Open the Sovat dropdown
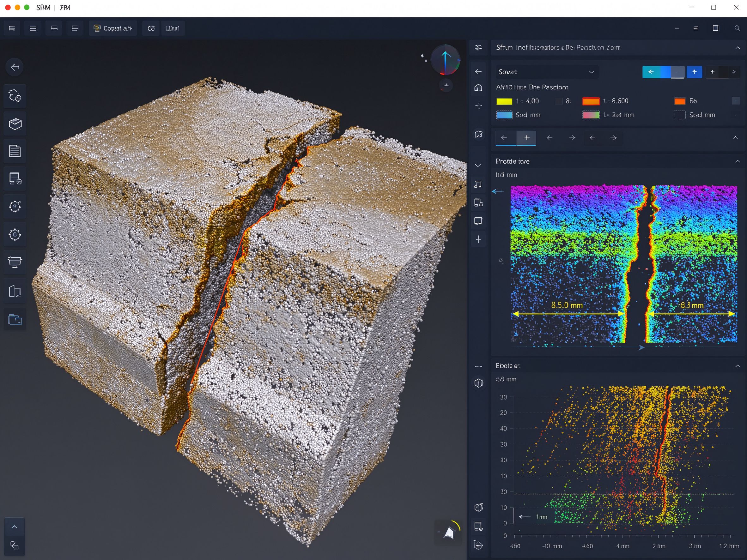This screenshot has width=747, height=560. pos(547,72)
